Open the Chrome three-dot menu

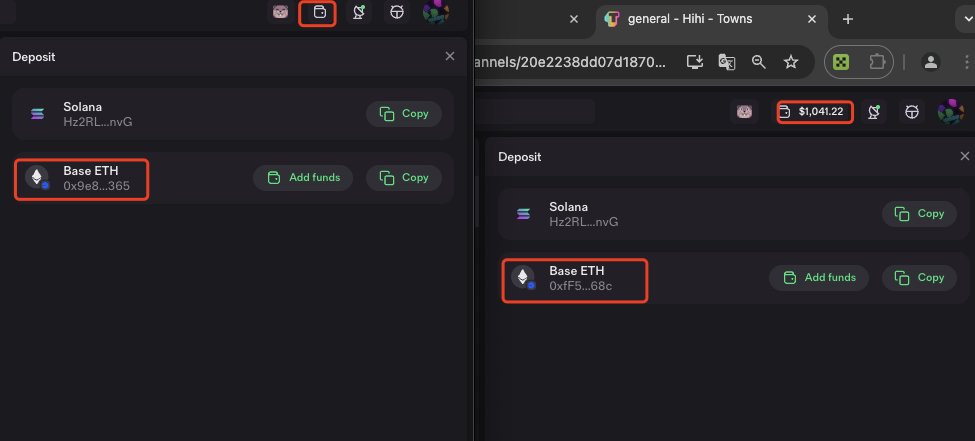(x=965, y=62)
